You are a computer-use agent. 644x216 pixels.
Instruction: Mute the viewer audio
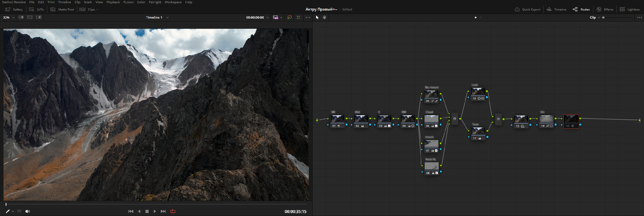click(27, 211)
